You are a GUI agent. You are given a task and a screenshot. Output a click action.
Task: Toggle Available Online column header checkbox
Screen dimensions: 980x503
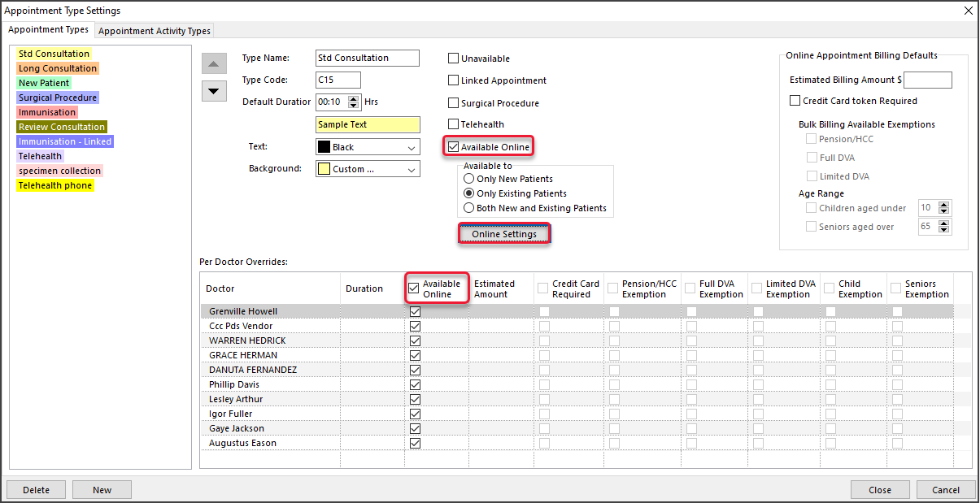414,288
